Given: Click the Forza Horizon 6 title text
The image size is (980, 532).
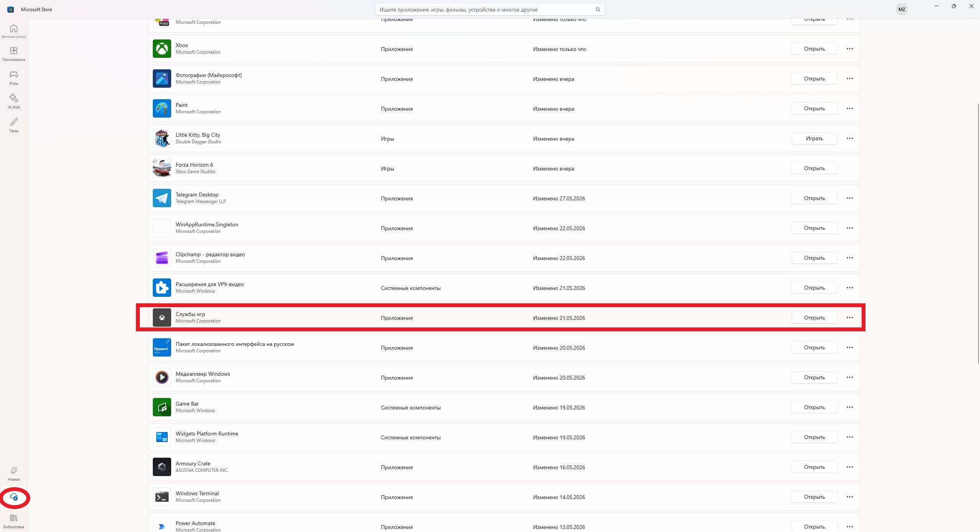Looking at the screenshot, I should click(194, 165).
